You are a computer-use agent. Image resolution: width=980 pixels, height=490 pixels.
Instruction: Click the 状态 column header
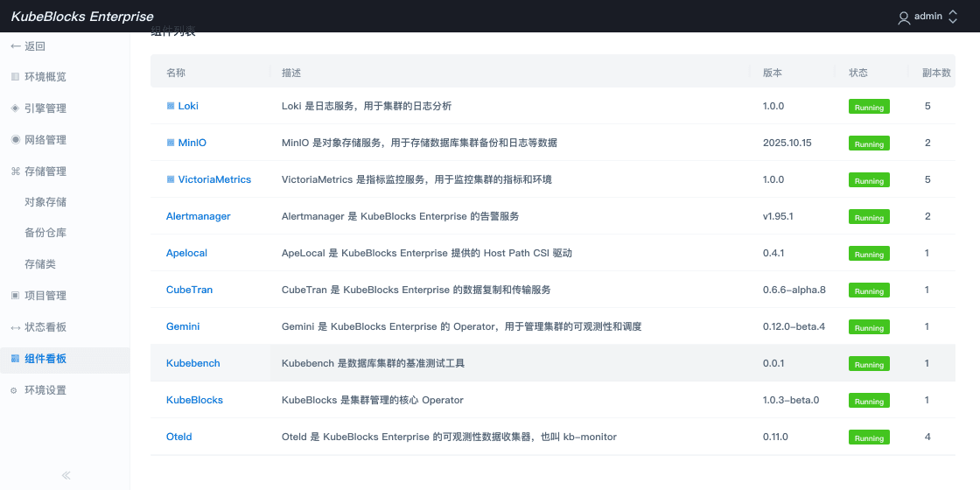point(858,73)
